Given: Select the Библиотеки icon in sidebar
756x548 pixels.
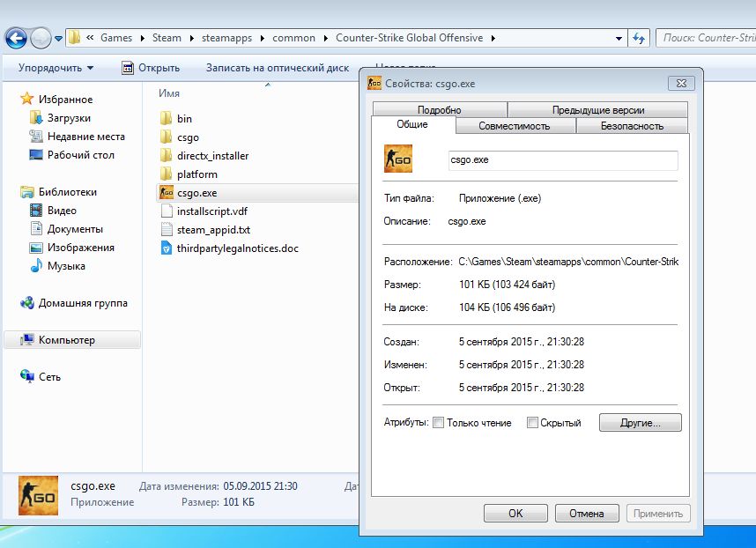Looking at the screenshot, I should (27, 192).
